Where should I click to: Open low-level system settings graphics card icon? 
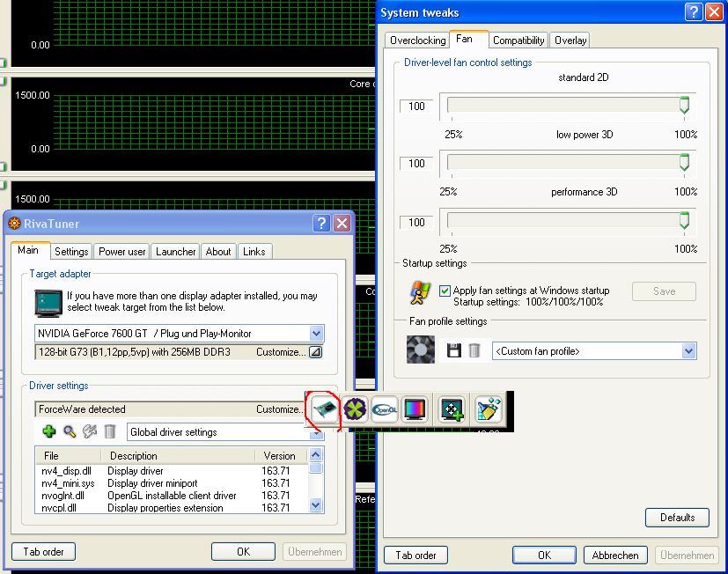(x=324, y=409)
